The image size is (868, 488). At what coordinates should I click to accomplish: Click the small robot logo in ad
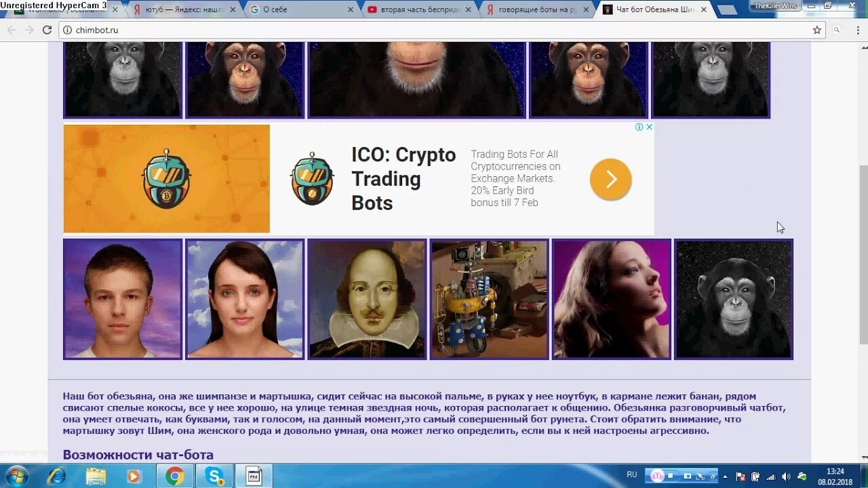(x=312, y=179)
